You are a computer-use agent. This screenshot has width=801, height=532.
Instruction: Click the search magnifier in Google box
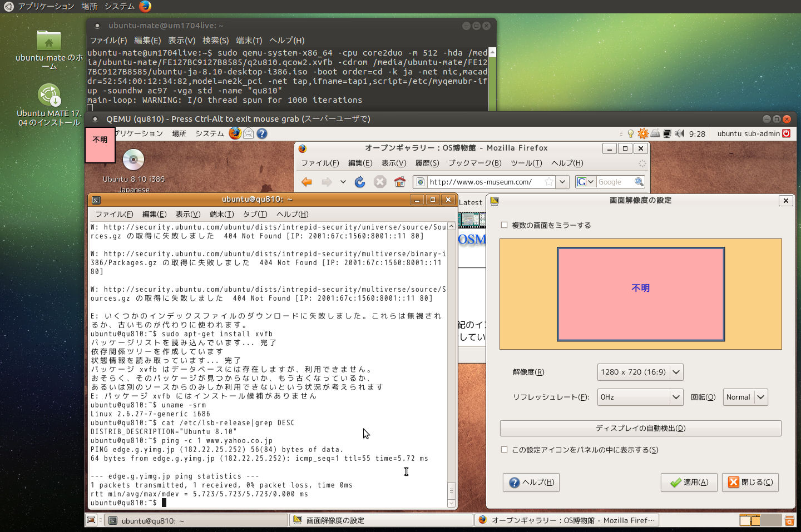[639, 182]
